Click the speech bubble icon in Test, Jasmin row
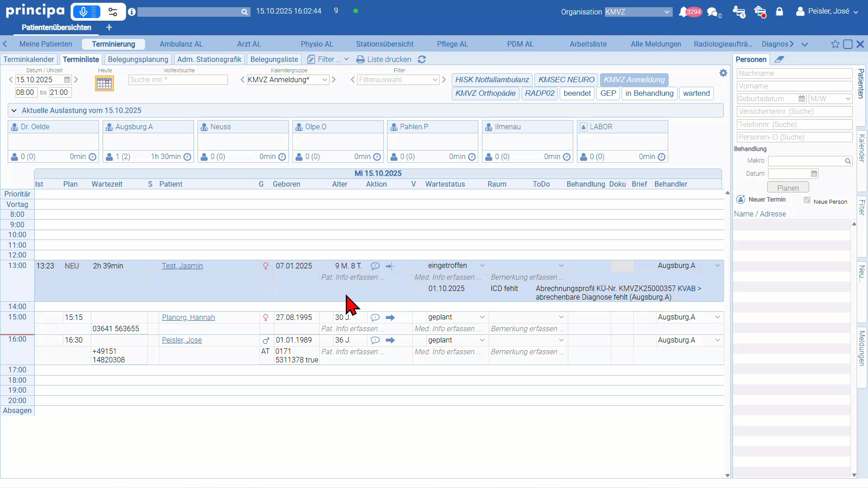The width and height of the screenshot is (868, 488). [375, 266]
